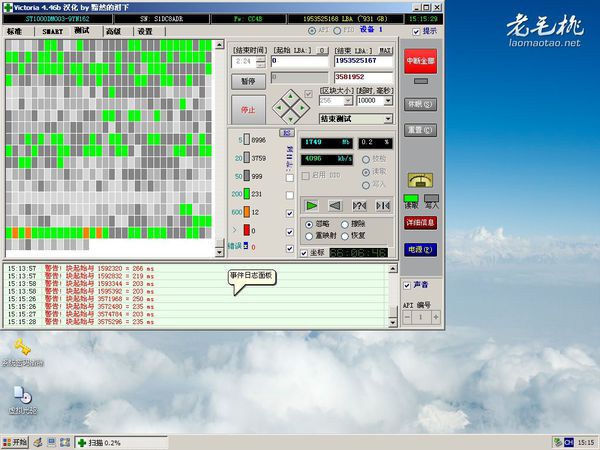Click the red 详细信息 details button
The image size is (600, 450).
[421, 223]
